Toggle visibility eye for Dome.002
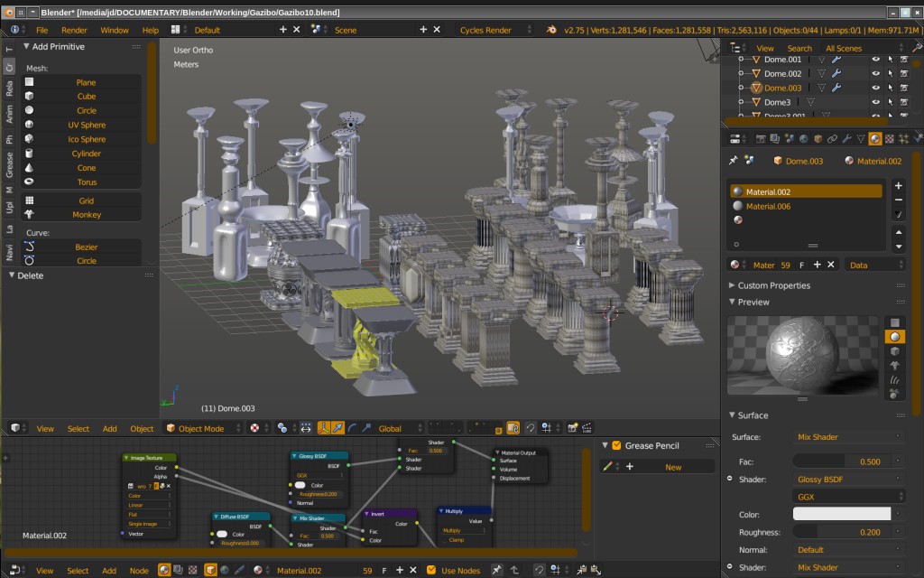Image resolution: width=924 pixels, height=578 pixels. [x=874, y=74]
